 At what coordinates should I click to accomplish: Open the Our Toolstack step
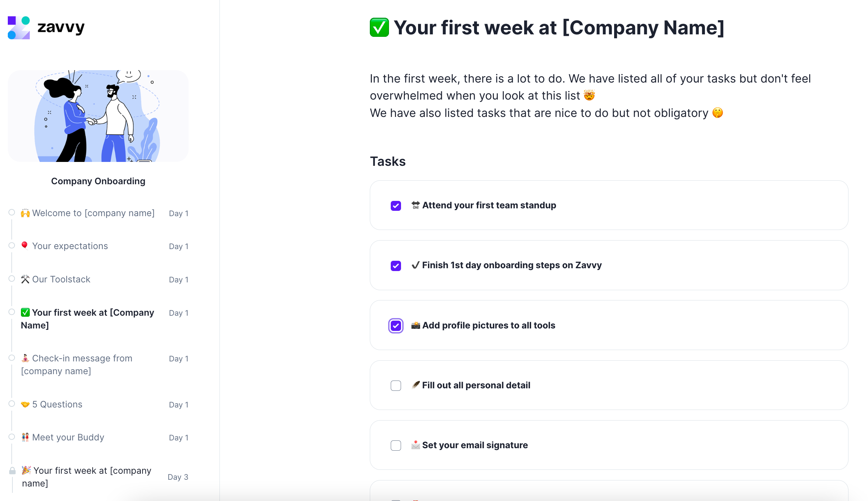pyautogui.click(x=61, y=279)
